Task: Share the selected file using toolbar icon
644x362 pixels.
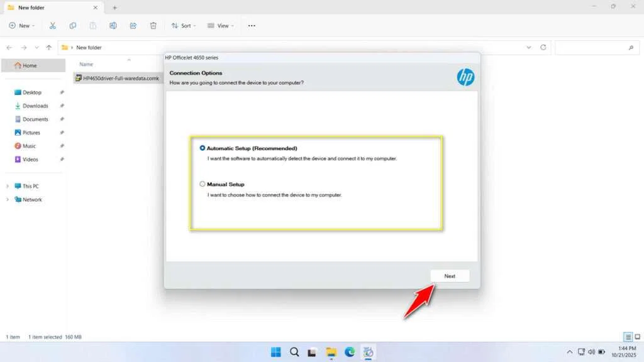Action: click(133, 25)
